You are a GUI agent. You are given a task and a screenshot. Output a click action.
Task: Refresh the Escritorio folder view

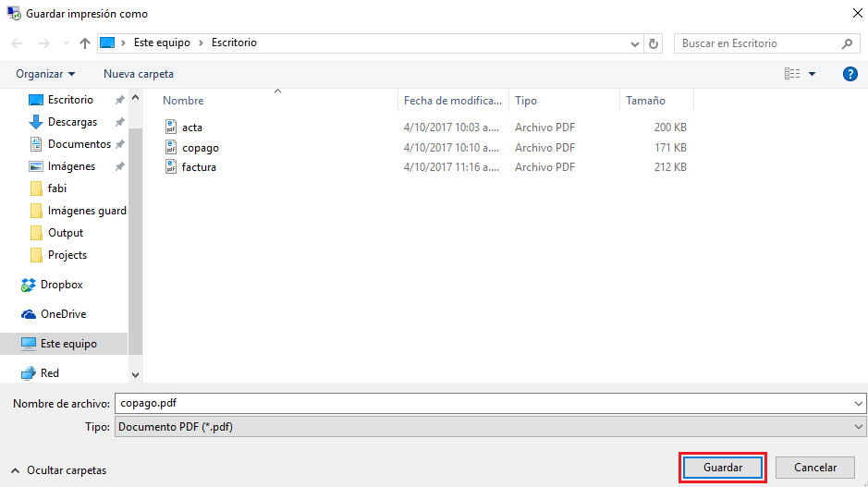(654, 43)
